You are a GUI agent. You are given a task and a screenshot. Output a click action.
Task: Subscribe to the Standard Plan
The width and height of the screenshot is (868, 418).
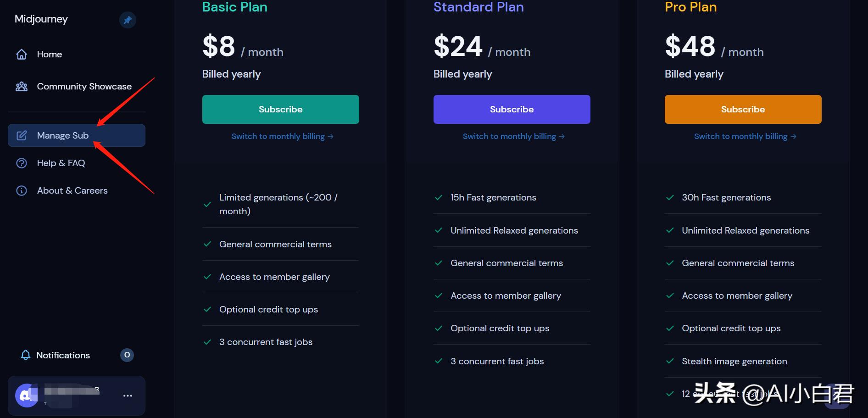tap(512, 109)
